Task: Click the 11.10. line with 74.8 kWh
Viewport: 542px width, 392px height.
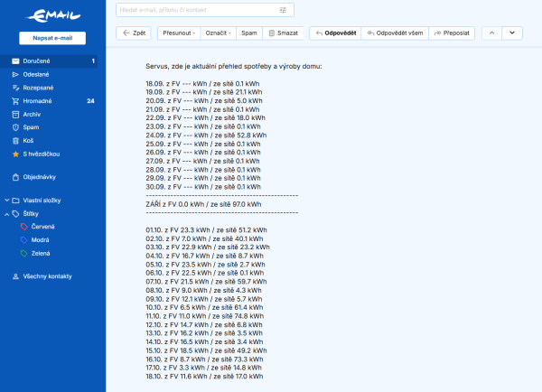Action: click(x=205, y=316)
